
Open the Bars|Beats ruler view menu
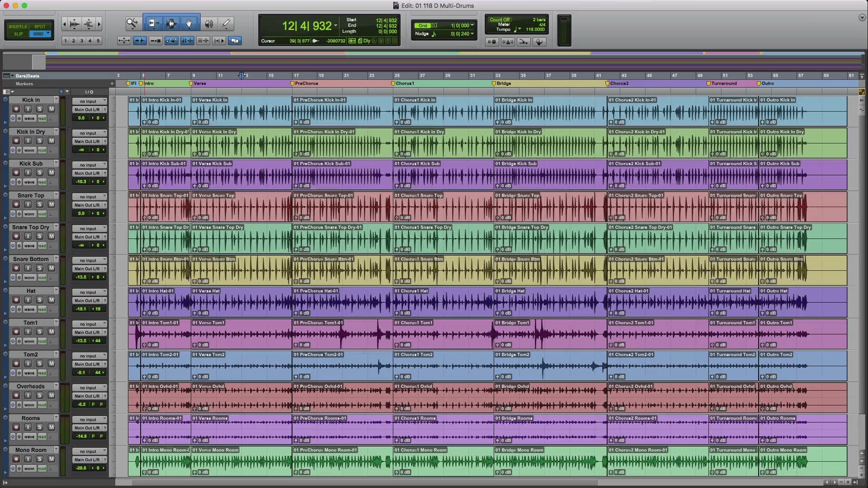pyautogui.click(x=9, y=76)
